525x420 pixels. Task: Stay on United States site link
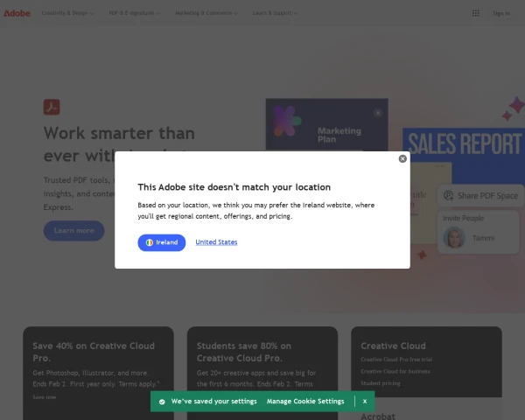216,242
